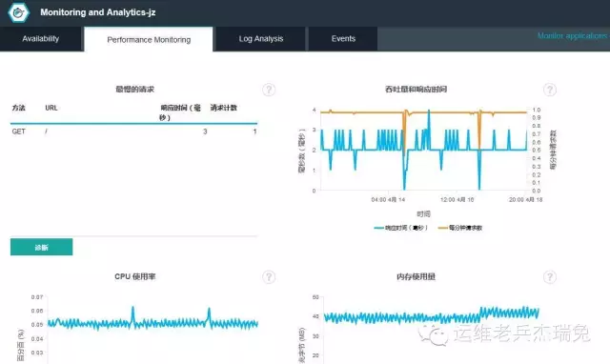Toggle orange requests per minute legend entry
Image resolution: width=610 pixels, height=364 pixels.
pyautogui.click(x=460, y=228)
